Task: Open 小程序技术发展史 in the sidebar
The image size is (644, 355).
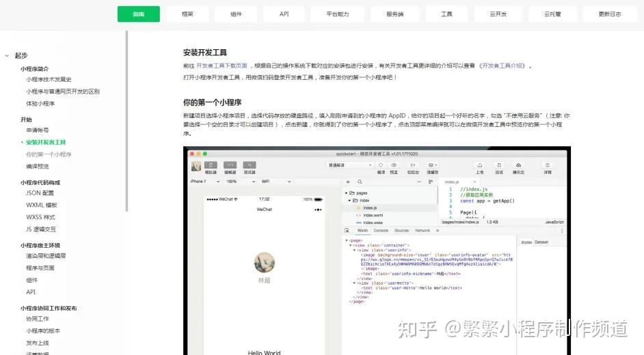Action: point(49,79)
